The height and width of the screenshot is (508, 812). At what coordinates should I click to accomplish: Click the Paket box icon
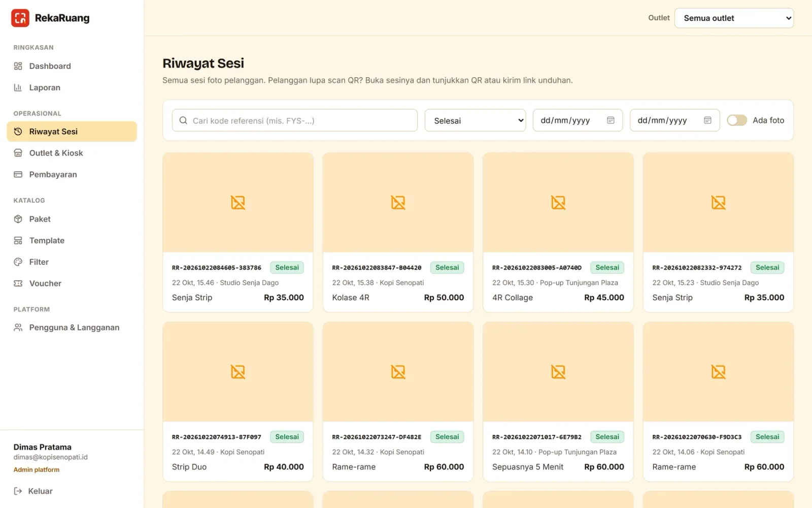pyautogui.click(x=18, y=219)
